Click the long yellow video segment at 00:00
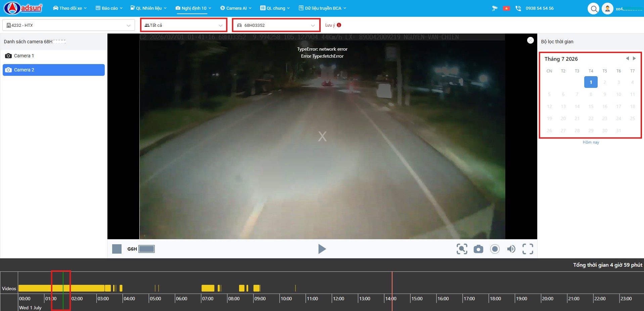This screenshot has height=311, width=644. 61,288
